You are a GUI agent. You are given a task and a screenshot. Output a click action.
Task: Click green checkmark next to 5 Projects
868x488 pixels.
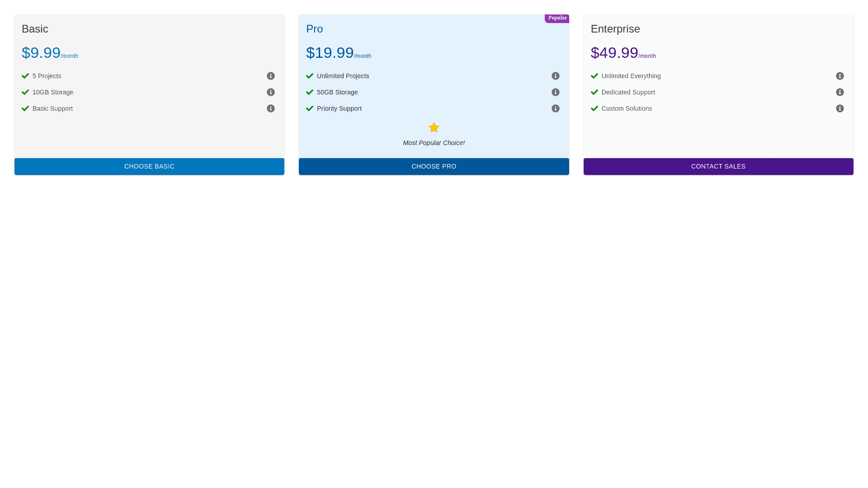[x=25, y=76]
